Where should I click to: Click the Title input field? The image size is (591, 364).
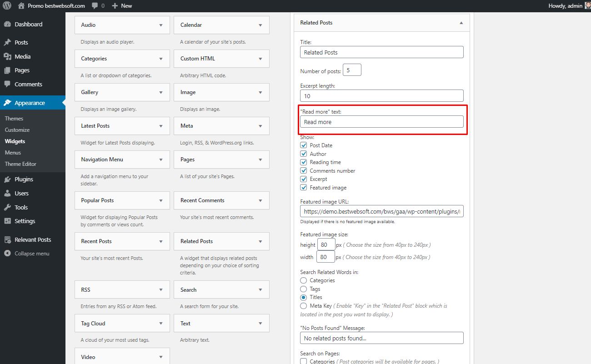[x=382, y=52]
